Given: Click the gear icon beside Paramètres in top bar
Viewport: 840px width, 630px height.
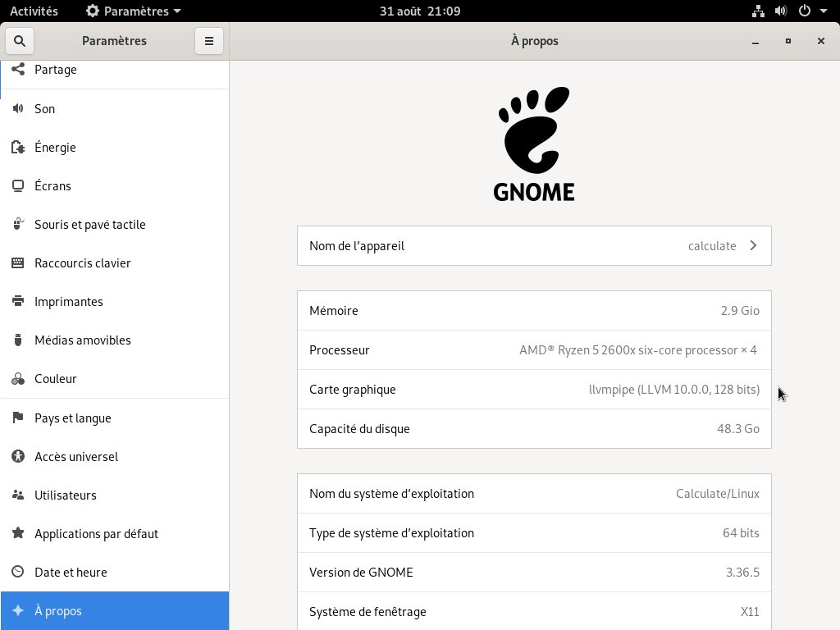Looking at the screenshot, I should pyautogui.click(x=93, y=11).
